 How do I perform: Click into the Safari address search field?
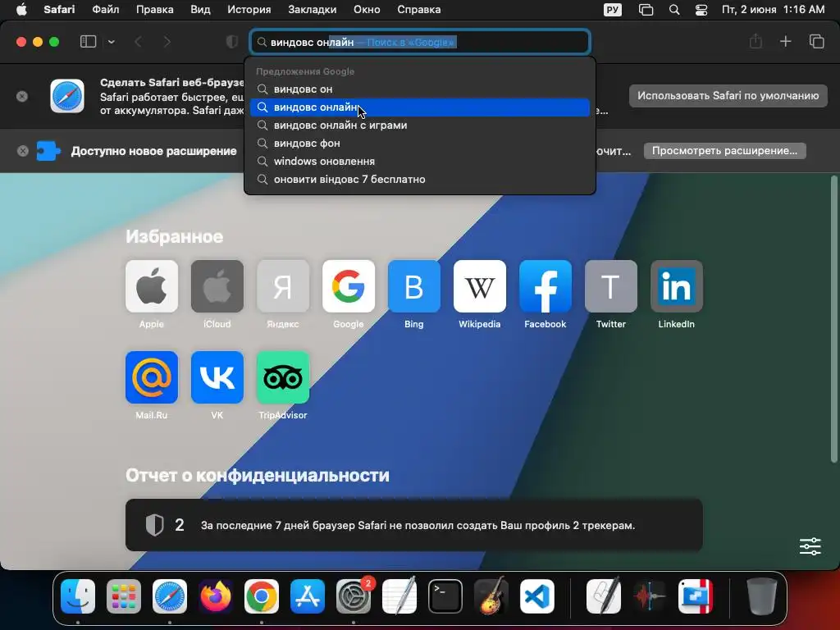coord(420,42)
